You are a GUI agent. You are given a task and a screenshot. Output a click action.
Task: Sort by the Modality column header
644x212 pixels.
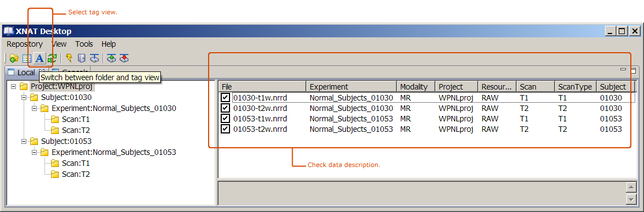416,87
